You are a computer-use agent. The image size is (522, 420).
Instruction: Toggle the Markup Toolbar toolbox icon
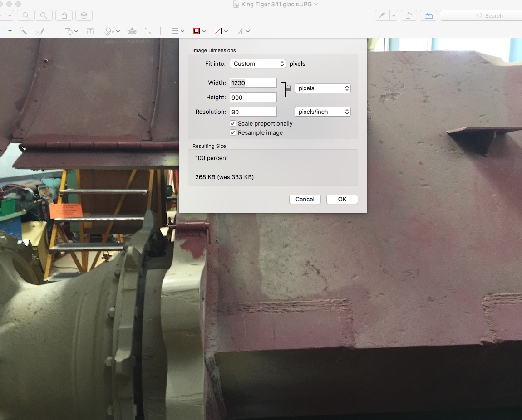click(428, 15)
